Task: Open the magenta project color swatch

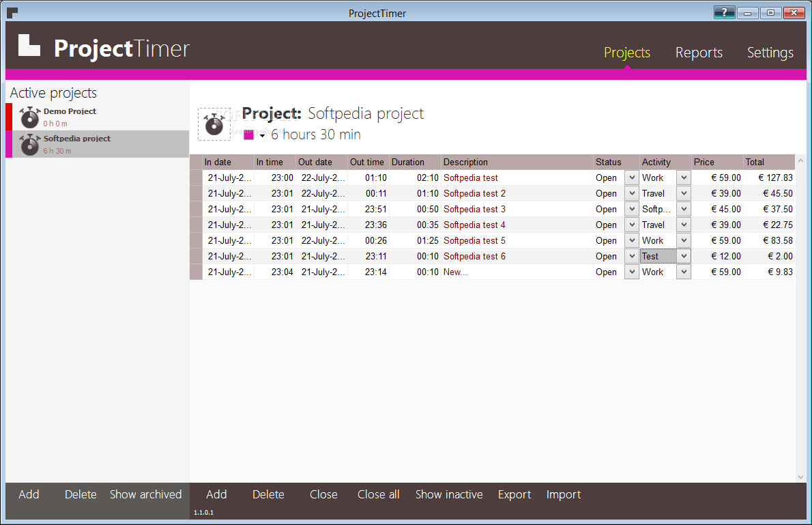Action: [x=248, y=134]
